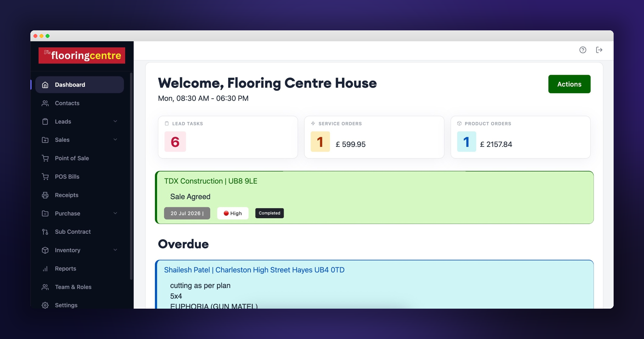The height and width of the screenshot is (339, 644).
Task: Click the Reports bar chart icon
Action: pos(45,269)
